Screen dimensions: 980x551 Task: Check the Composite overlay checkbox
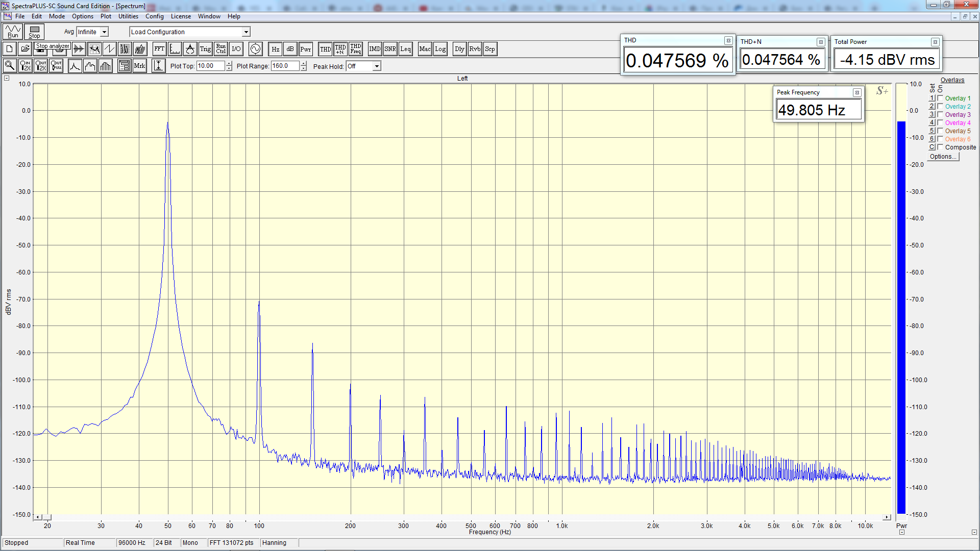point(940,147)
